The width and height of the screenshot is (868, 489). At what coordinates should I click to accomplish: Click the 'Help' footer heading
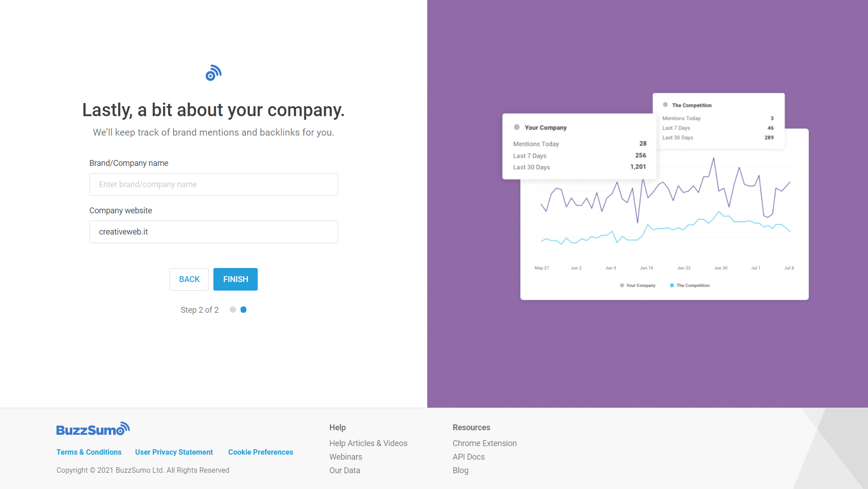tap(338, 428)
